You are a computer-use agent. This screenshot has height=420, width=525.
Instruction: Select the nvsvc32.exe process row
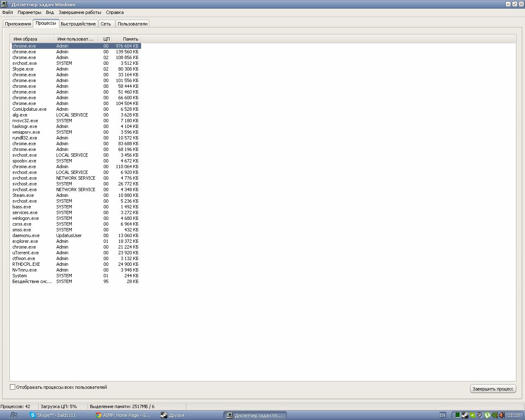[x=76, y=121]
